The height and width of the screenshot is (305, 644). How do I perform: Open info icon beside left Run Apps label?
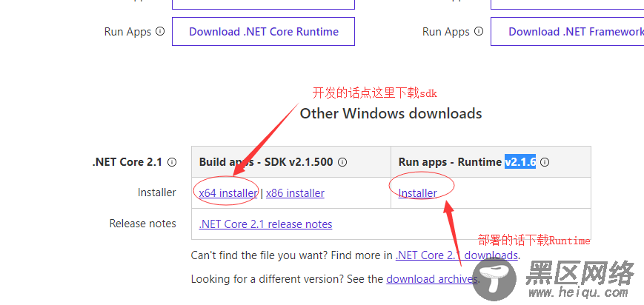(x=161, y=31)
